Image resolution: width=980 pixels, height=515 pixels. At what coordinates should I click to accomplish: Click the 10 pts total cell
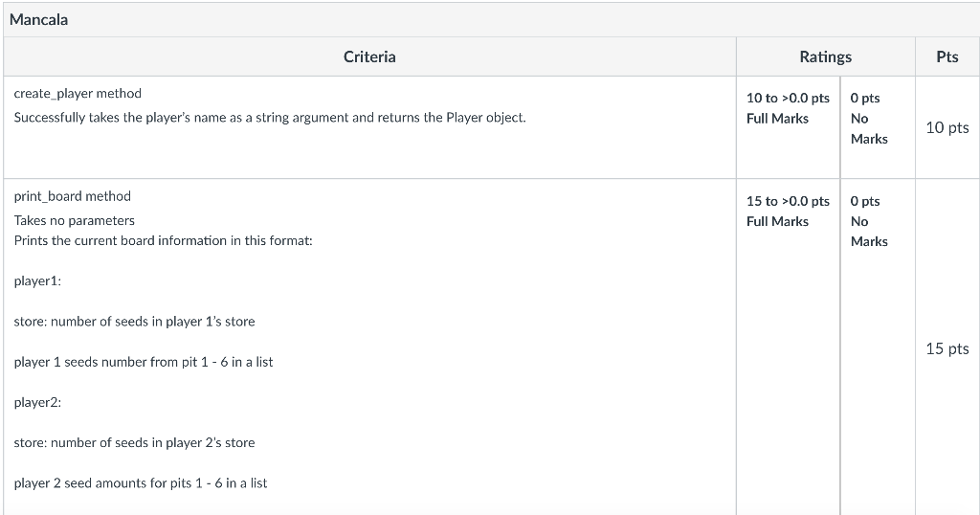[x=947, y=127]
